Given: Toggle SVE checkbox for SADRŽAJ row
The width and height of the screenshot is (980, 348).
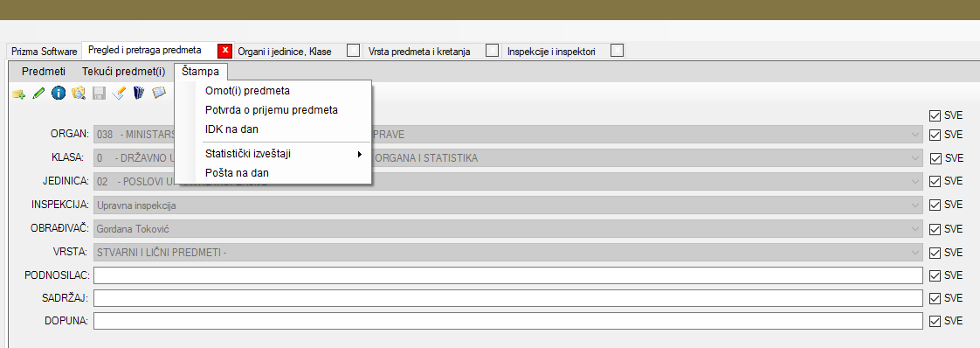Looking at the screenshot, I should pos(935,298).
